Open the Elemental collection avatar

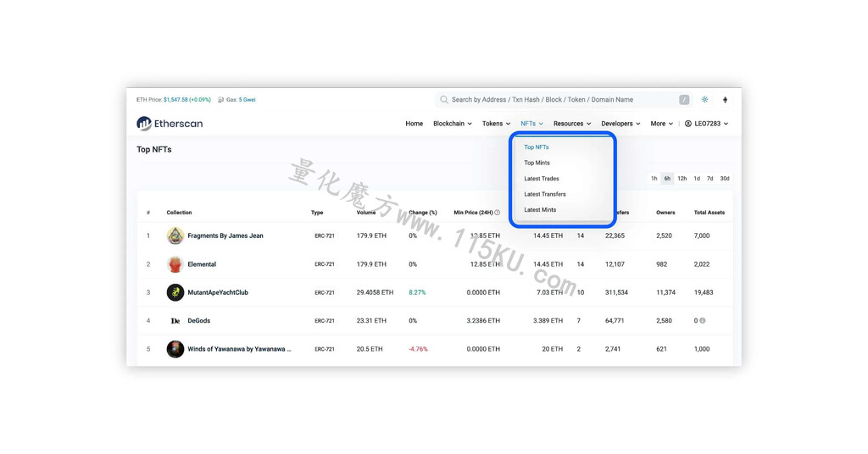(x=175, y=264)
